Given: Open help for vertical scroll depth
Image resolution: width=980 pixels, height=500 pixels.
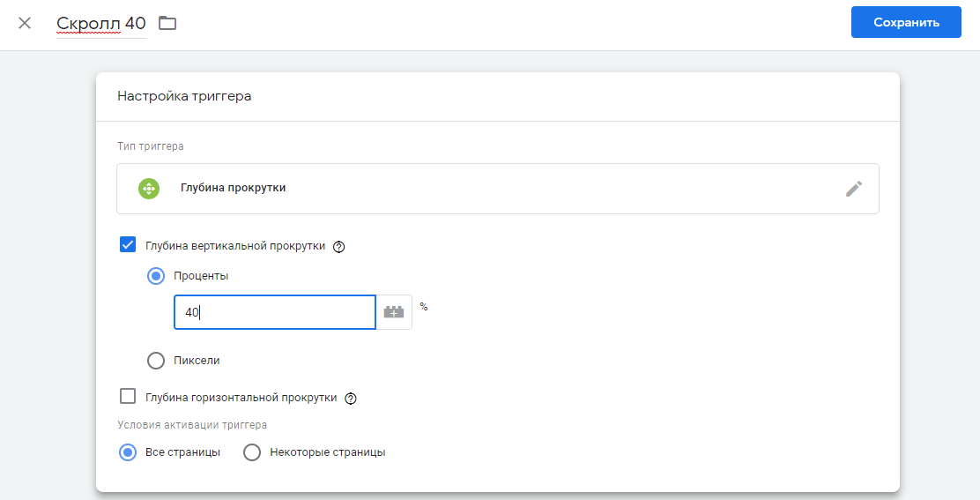Looking at the screenshot, I should coord(338,247).
